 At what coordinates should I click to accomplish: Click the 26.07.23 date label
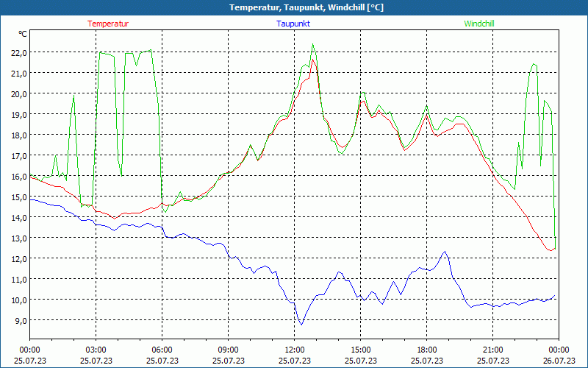click(559, 361)
